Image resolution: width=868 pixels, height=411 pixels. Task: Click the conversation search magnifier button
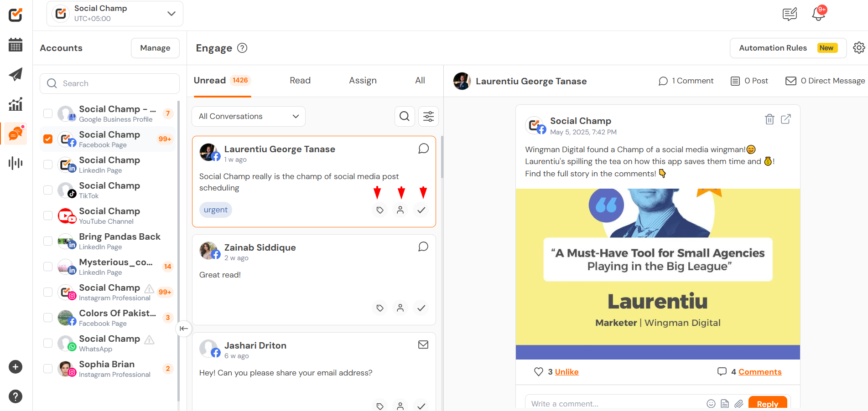(x=405, y=116)
